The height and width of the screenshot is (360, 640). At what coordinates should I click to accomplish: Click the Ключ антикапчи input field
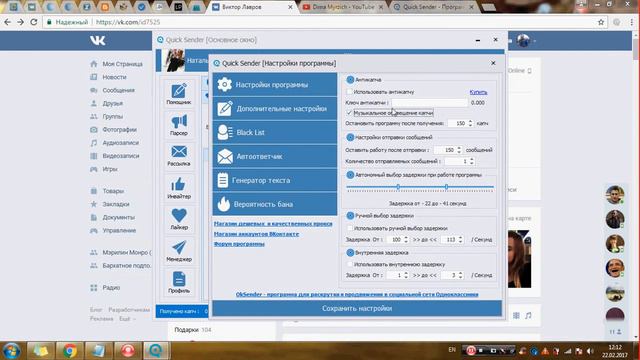[429, 102]
